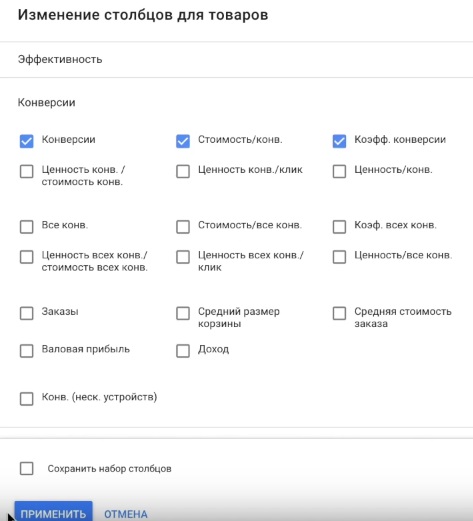Enable the Заказы column checkbox
This screenshot has height=521, width=473.
click(26, 313)
